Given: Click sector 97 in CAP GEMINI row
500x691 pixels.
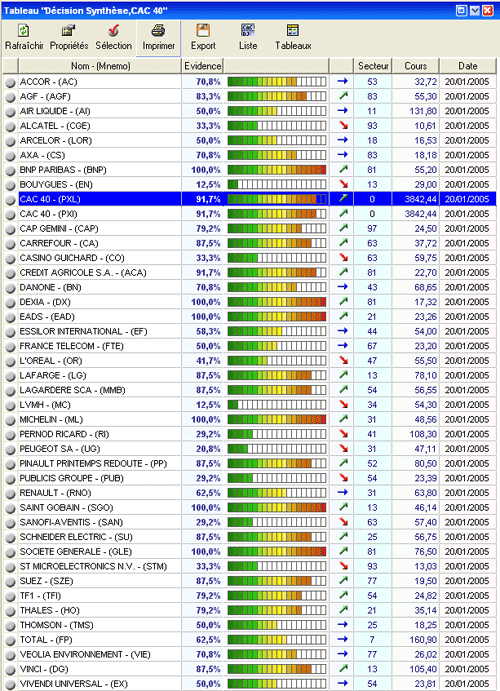Looking at the screenshot, I should point(372,229).
